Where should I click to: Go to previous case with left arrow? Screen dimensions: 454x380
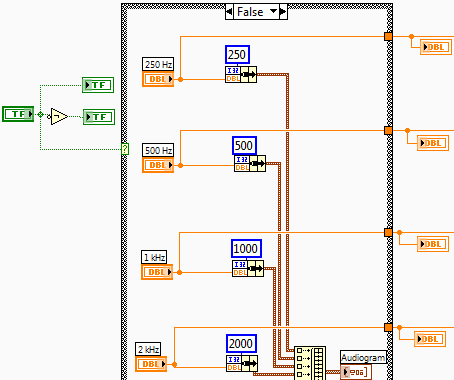(229, 12)
